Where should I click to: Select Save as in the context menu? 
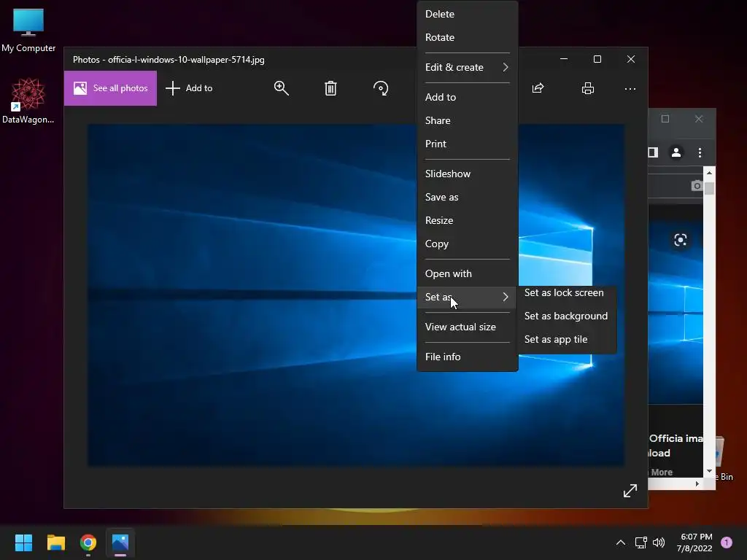point(468,197)
